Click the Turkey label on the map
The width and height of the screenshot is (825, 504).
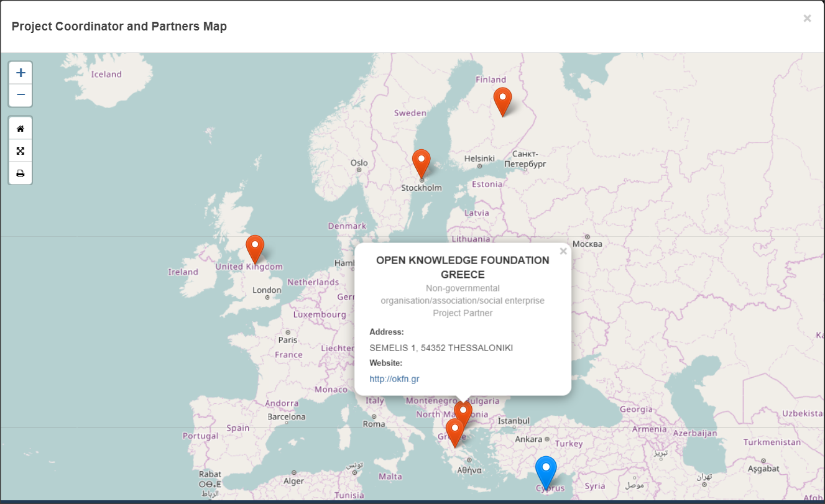pyautogui.click(x=569, y=444)
